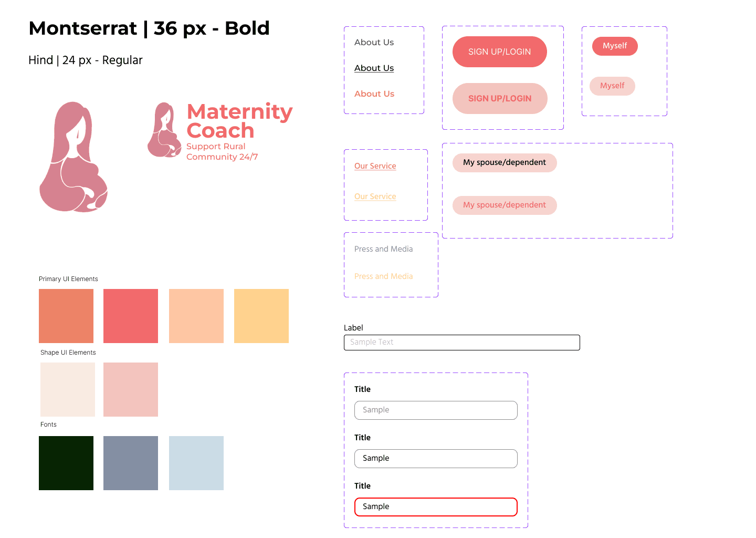Click the pale pink SIGN UP/LOGIN button
The image size is (756, 538).
click(x=500, y=98)
